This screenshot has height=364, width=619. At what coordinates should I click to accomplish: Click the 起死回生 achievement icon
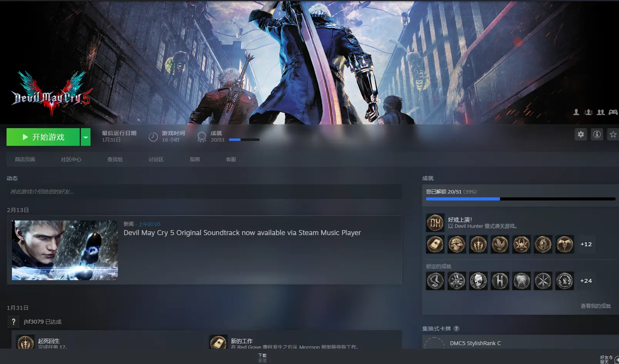pos(25,342)
